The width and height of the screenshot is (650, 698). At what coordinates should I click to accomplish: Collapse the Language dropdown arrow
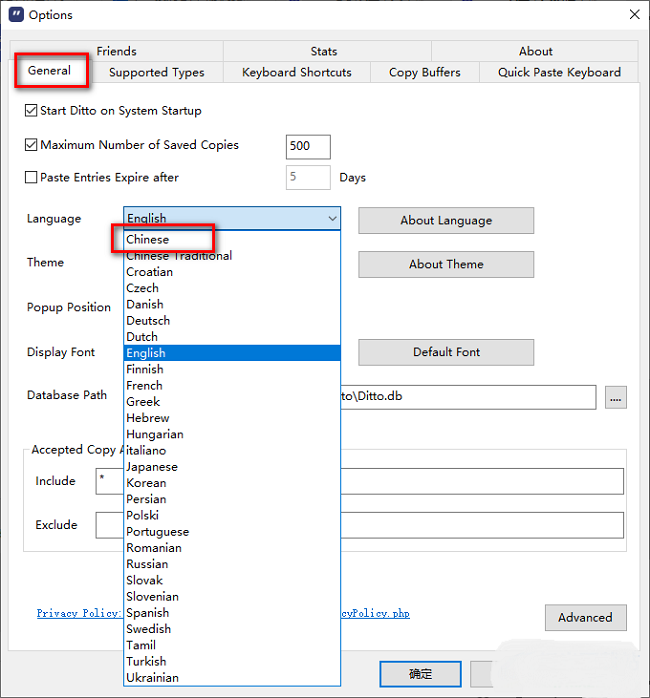[332, 218]
